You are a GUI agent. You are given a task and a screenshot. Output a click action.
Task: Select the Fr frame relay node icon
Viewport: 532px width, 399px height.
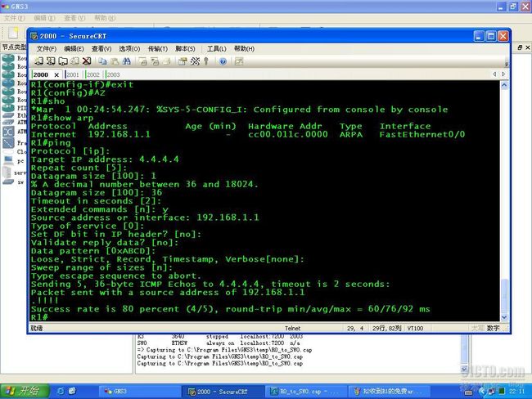click(x=8, y=143)
